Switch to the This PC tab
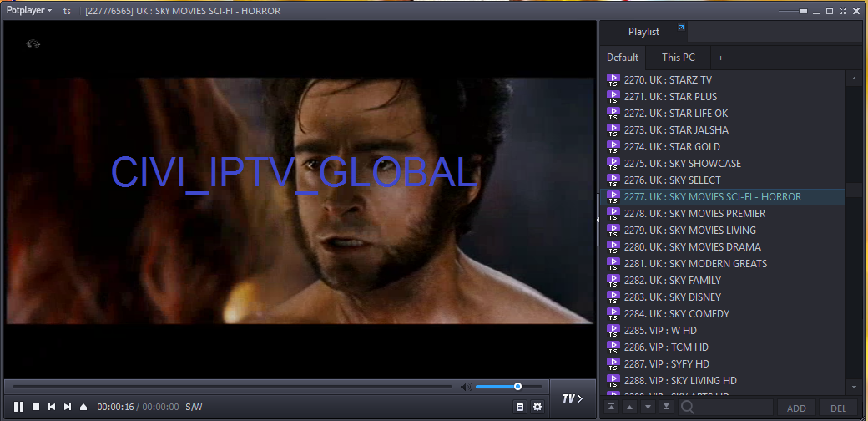This screenshot has width=868, height=421. (x=678, y=58)
